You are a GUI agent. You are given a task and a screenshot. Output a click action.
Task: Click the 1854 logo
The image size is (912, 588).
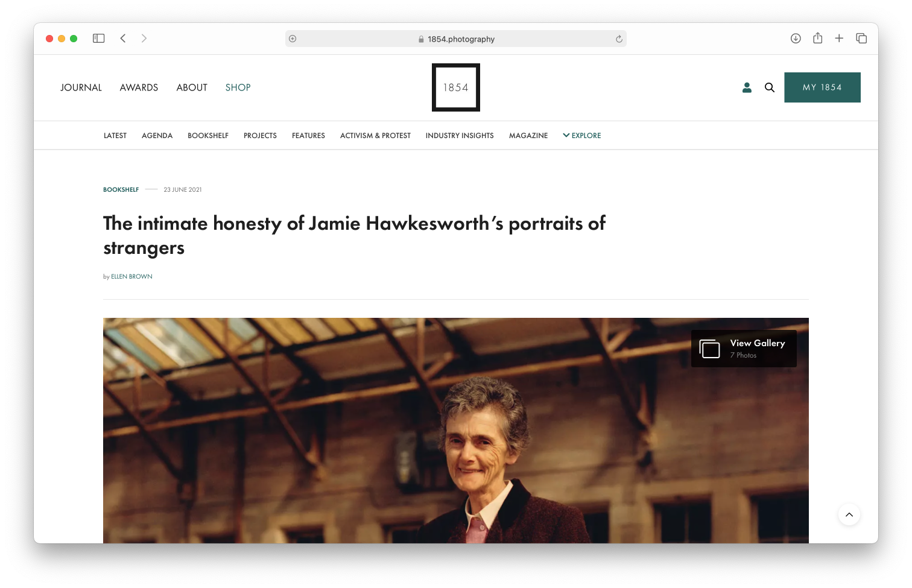coord(456,87)
